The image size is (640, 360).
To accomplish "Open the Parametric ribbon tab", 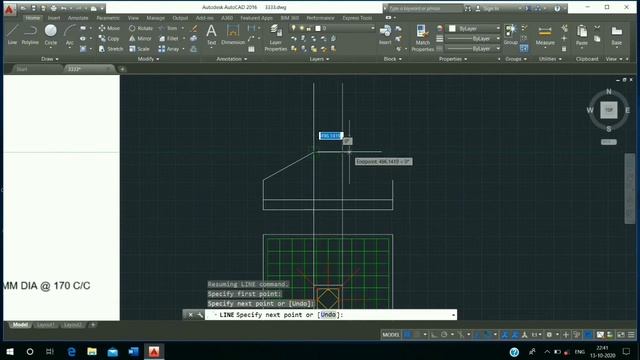I will (108, 18).
